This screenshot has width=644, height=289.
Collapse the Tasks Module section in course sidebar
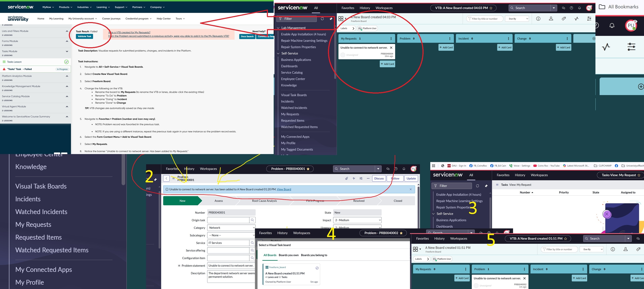click(x=67, y=51)
